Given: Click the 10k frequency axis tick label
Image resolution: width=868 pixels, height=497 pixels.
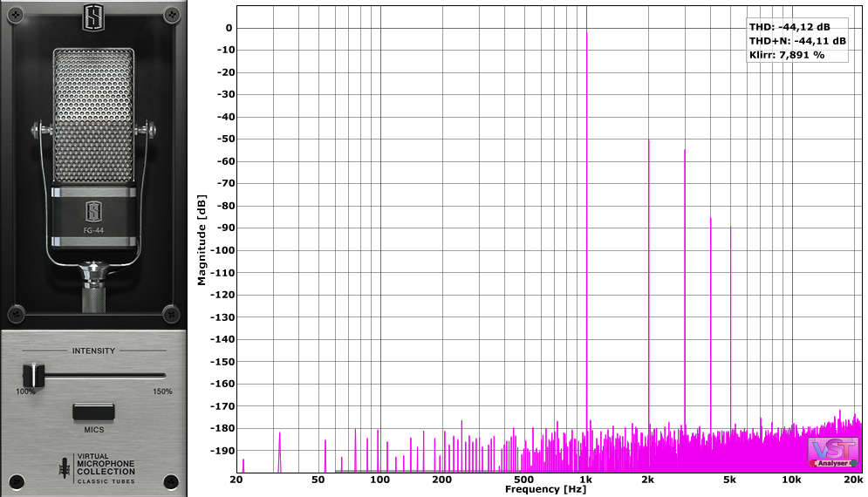Looking at the screenshot, I should point(791,480).
